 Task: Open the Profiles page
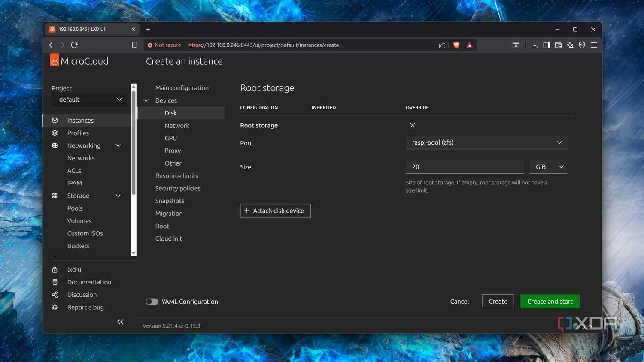pos(78,133)
